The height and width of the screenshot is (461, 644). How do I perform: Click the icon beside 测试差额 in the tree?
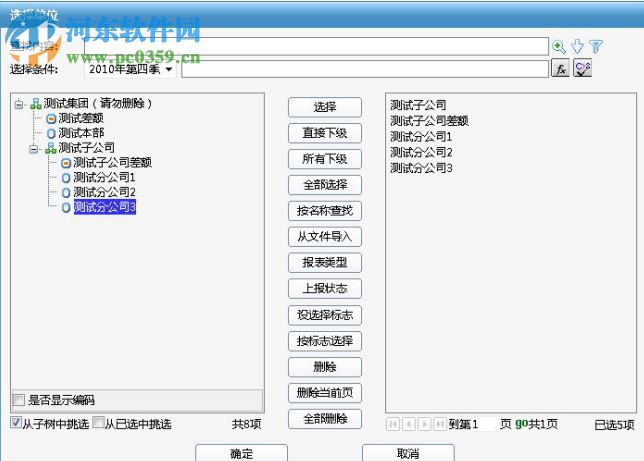pos(51,119)
